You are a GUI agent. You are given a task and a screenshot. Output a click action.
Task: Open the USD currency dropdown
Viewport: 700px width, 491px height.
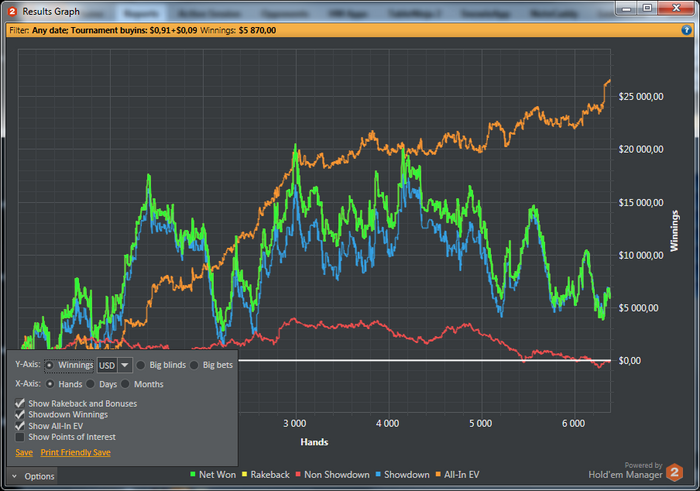tap(125, 365)
